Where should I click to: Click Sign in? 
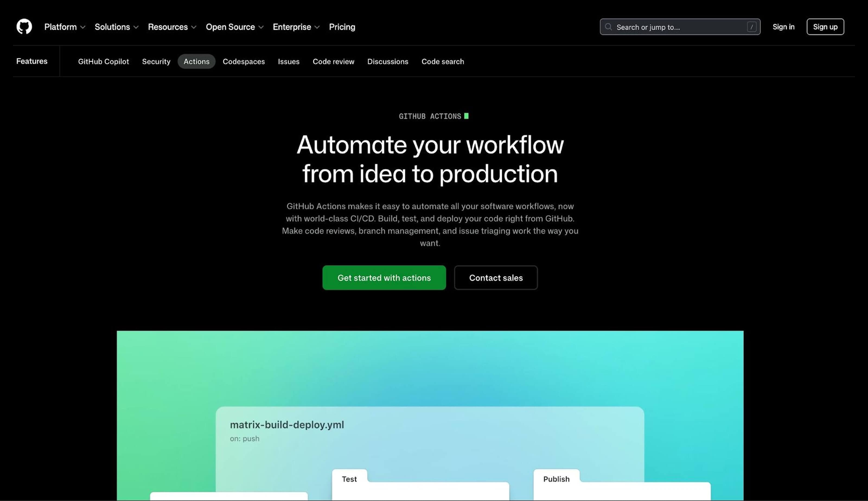coord(783,27)
